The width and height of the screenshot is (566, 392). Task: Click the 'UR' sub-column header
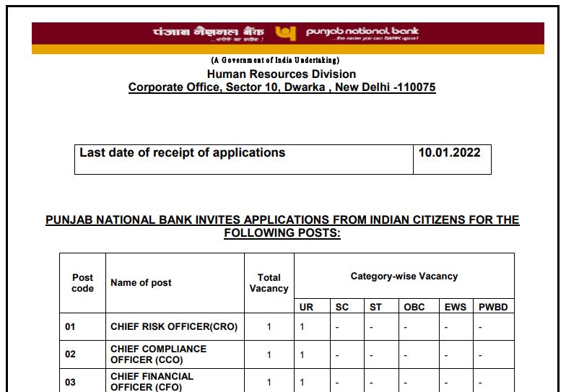pyautogui.click(x=312, y=306)
